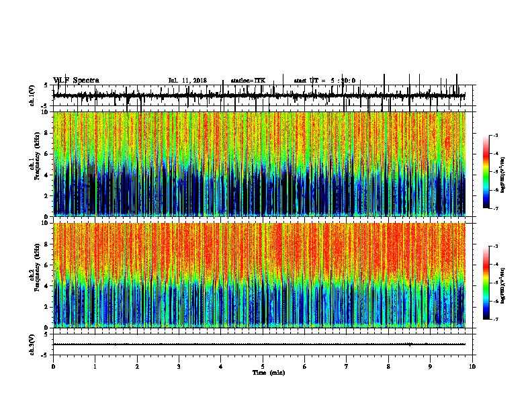
Task: Click the "-3" tick on ch.1 colorbar
Action: [496, 136]
